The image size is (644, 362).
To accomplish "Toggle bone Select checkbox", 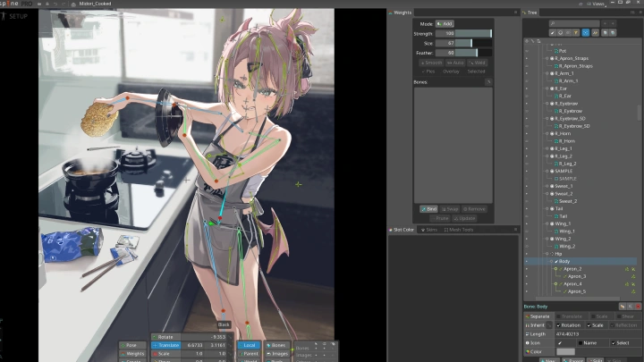I will 614,342.
